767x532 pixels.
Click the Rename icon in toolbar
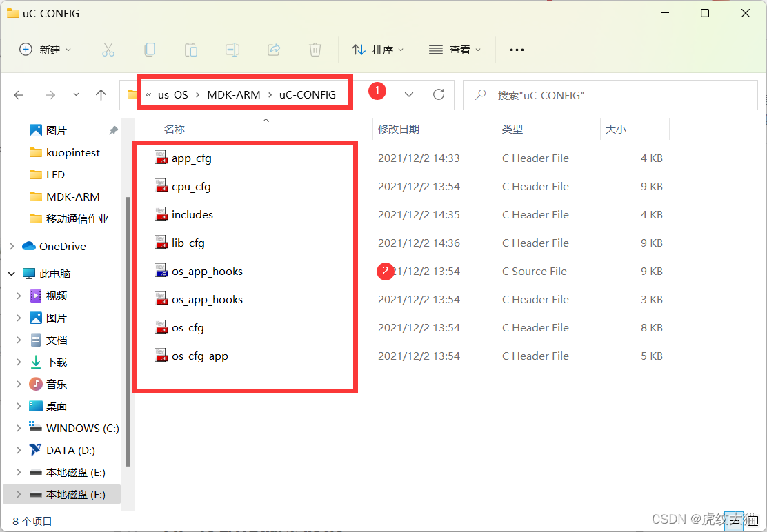pos(232,50)
